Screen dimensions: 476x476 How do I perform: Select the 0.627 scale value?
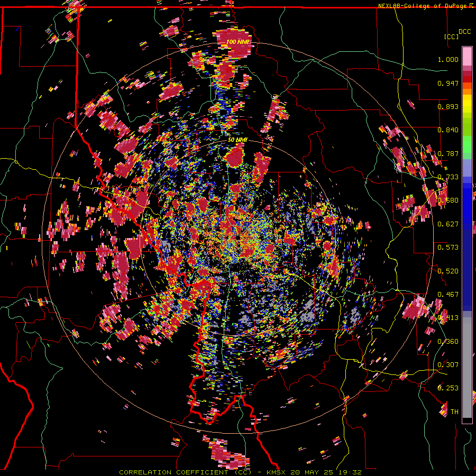[448, 224]
